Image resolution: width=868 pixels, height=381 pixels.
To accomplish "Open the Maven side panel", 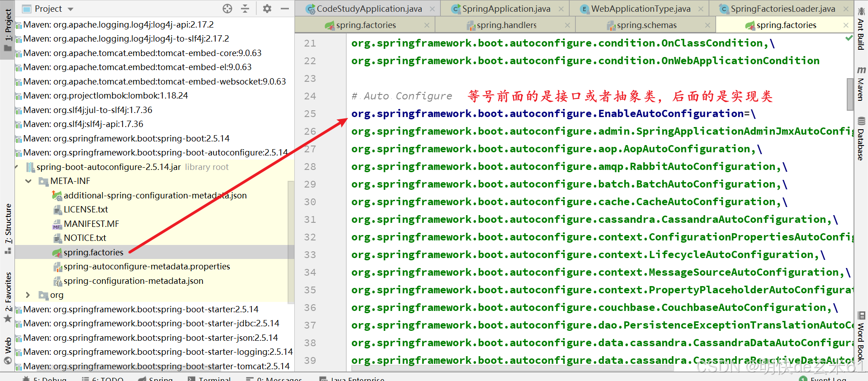I will (x=861, y=84).
